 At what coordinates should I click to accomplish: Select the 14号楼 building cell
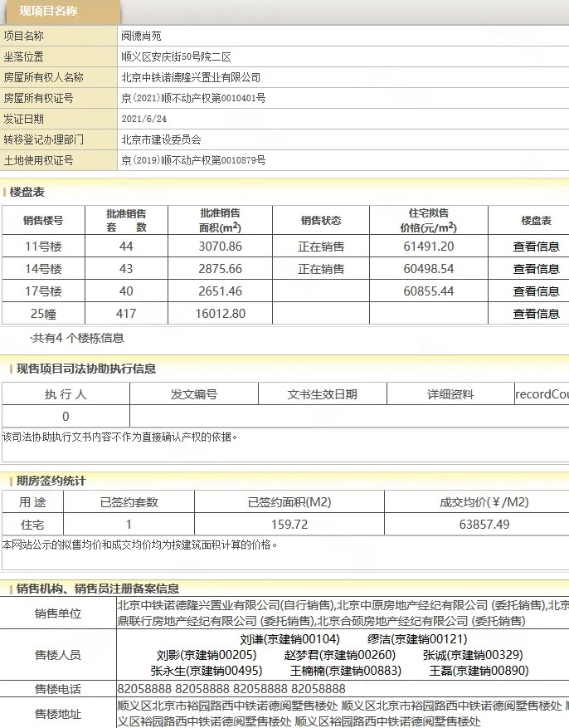43,269
